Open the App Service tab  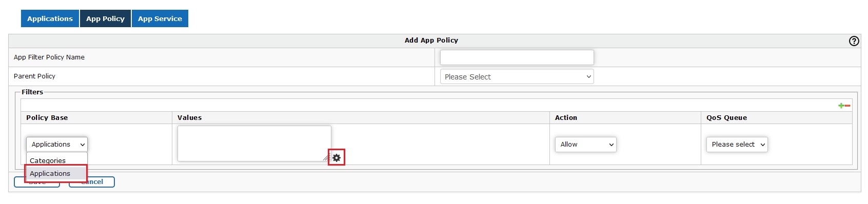click(160, 18)
